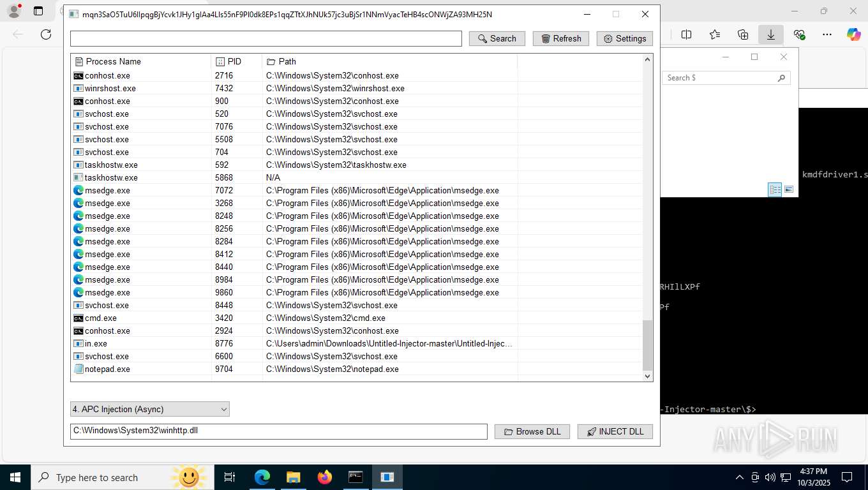
Task: Switch downloads panel to thumbnail view icon
Action: pos(789,189)
